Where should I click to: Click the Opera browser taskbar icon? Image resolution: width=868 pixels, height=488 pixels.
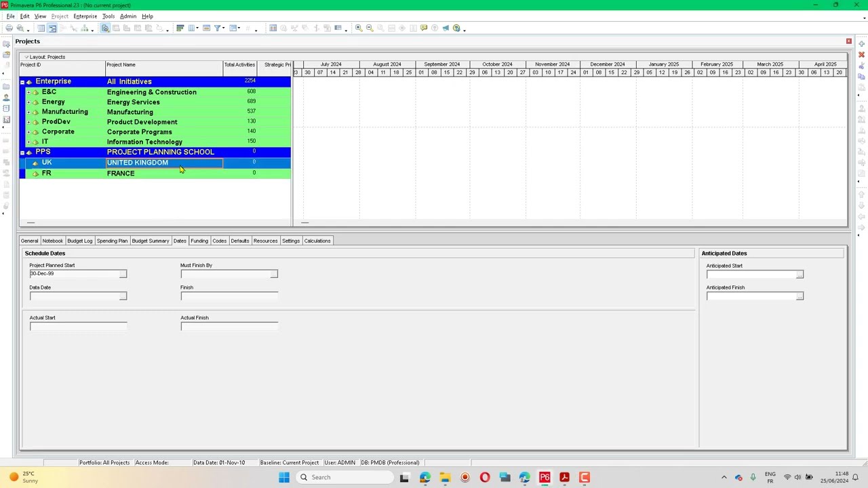point(485,477)
